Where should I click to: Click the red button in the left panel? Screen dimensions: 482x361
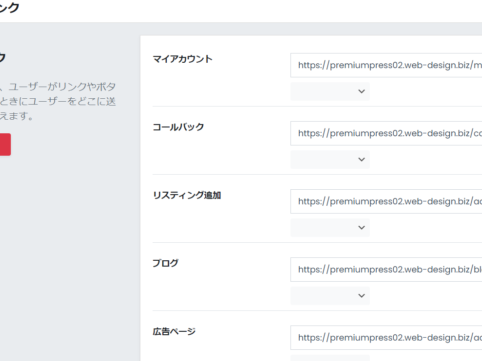5,144
